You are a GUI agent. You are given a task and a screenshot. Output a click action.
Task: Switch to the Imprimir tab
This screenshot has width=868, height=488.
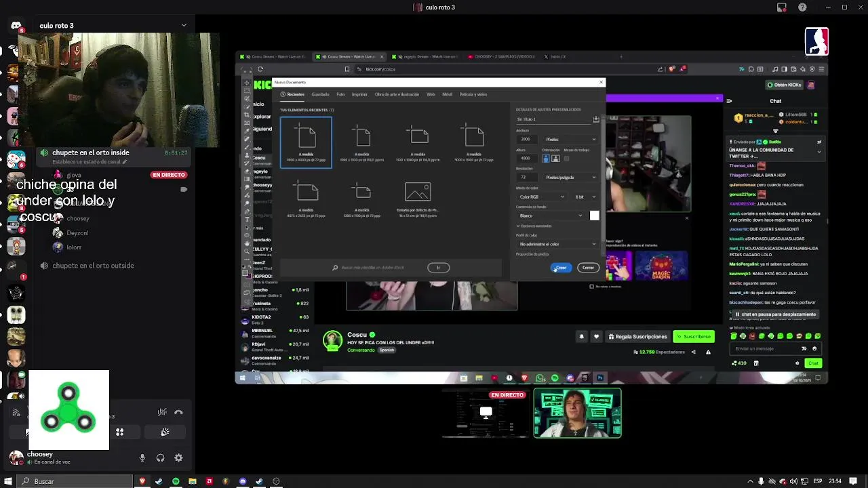(359, 94)
